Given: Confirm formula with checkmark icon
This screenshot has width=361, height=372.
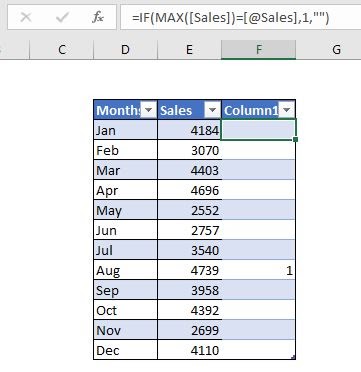Looking at the screenshot, I should [x=62, y=17].
